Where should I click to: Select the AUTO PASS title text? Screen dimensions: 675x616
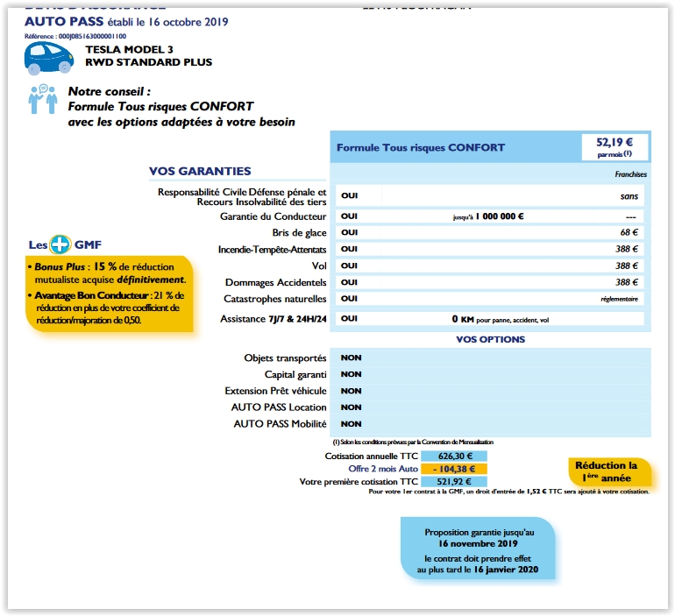64,22
